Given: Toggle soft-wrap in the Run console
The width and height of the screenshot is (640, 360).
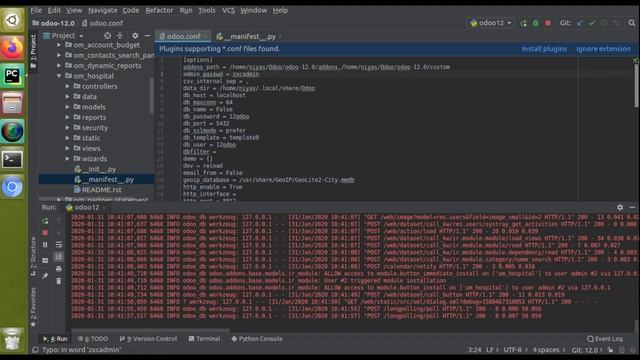Looking at the screenshot, I should 59,245.
